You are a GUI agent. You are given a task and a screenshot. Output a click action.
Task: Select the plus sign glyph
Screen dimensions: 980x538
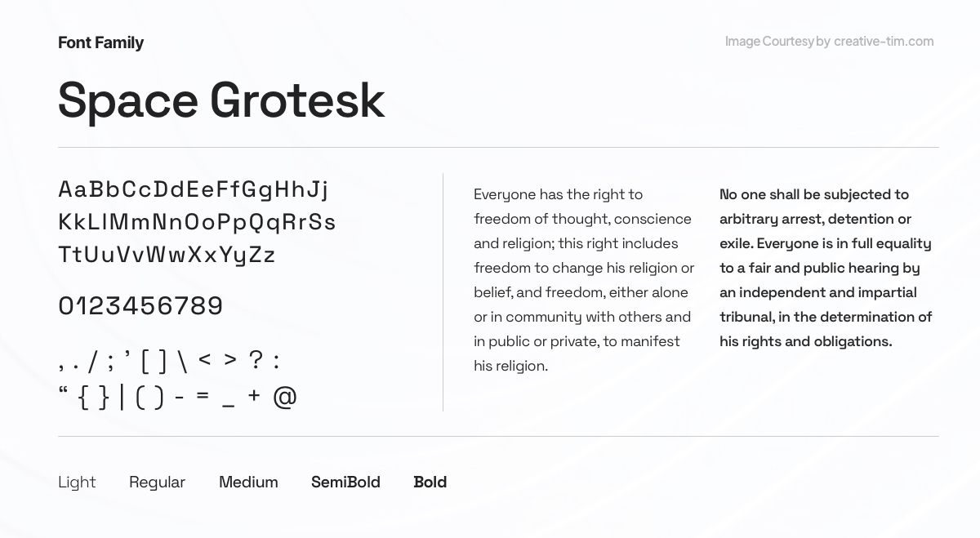click(x=254, y=395)
